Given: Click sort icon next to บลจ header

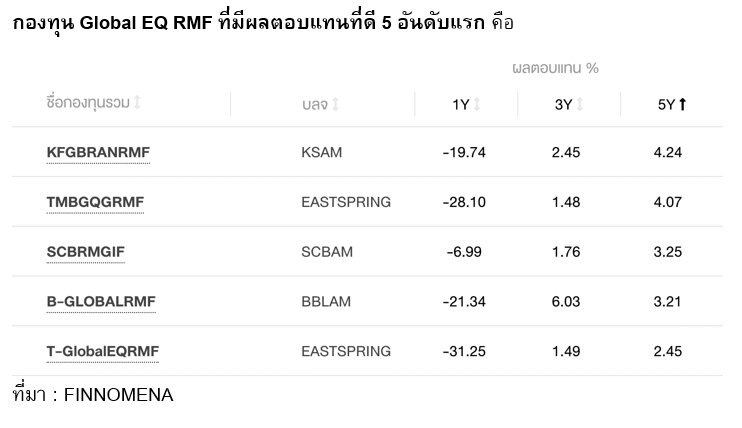Looking at the screenshot, I should (x=336, y=104).
